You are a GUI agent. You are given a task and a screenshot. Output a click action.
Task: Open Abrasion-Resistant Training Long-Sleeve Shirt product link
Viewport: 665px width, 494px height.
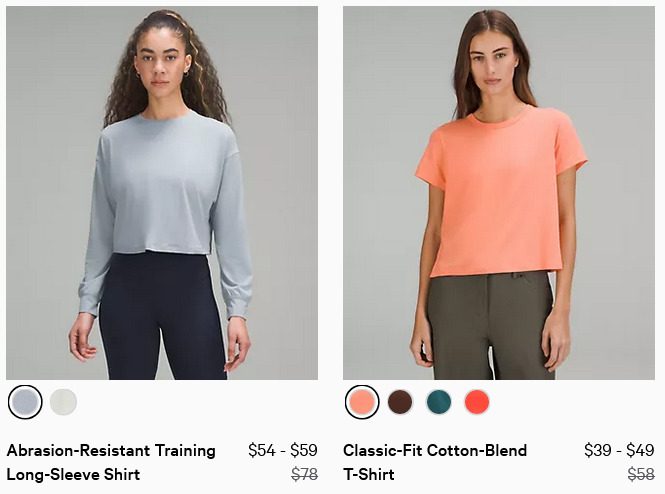point(111,462)
